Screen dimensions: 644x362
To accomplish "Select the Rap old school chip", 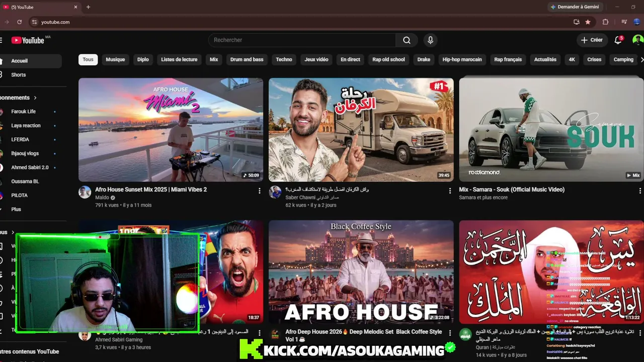I will 388,59.
